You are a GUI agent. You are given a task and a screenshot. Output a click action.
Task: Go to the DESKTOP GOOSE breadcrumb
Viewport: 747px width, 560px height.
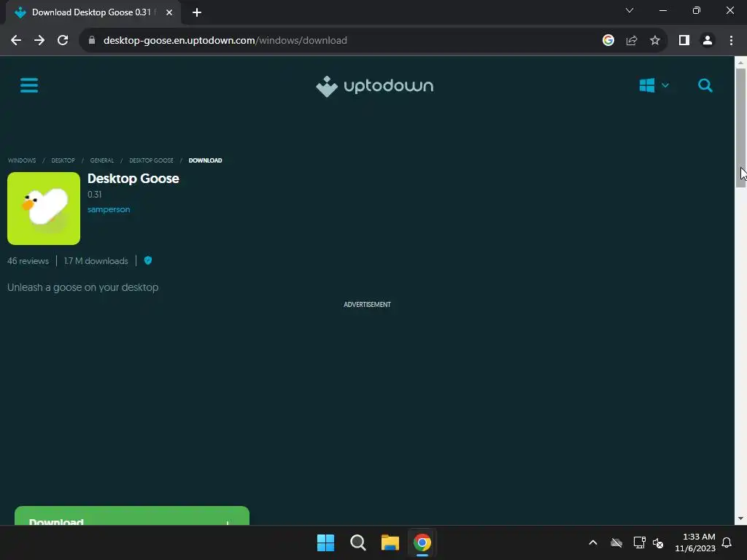(151, 160)
